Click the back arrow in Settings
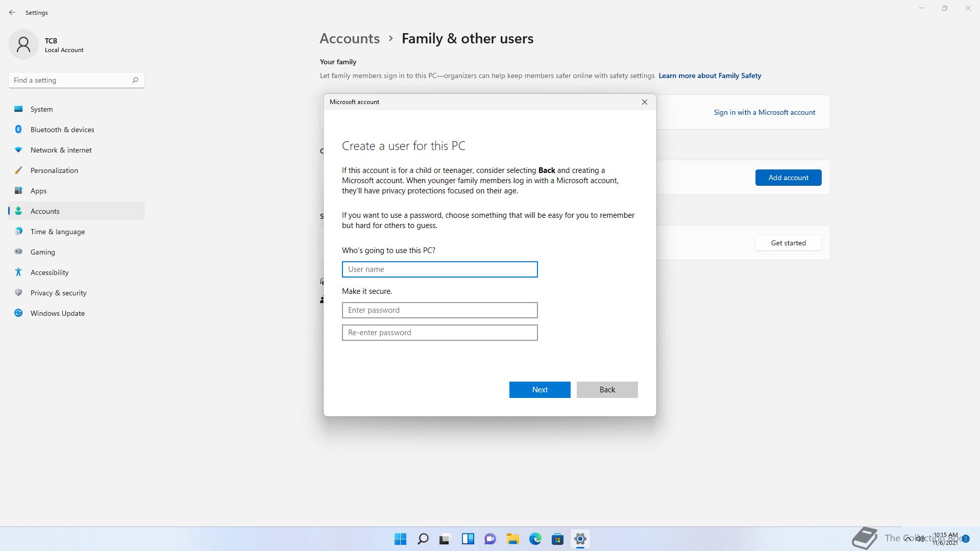The image size is (980, 551). (12, 12)
